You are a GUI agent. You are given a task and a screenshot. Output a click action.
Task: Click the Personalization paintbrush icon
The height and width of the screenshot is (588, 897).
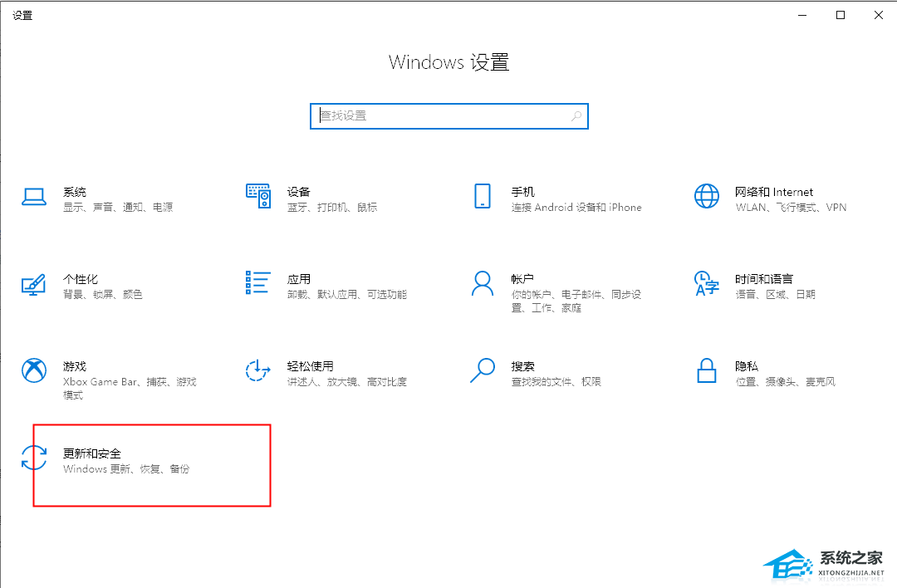coord(34,284)
